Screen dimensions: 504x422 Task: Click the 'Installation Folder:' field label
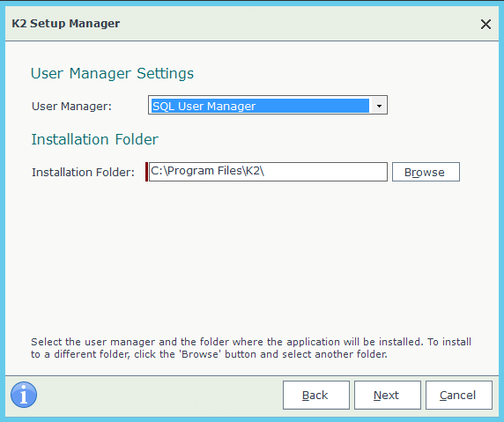click(83, 173)
